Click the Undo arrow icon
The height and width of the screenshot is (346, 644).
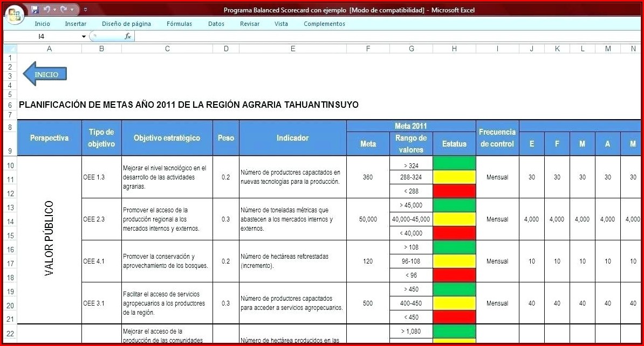tap(46, 10)
